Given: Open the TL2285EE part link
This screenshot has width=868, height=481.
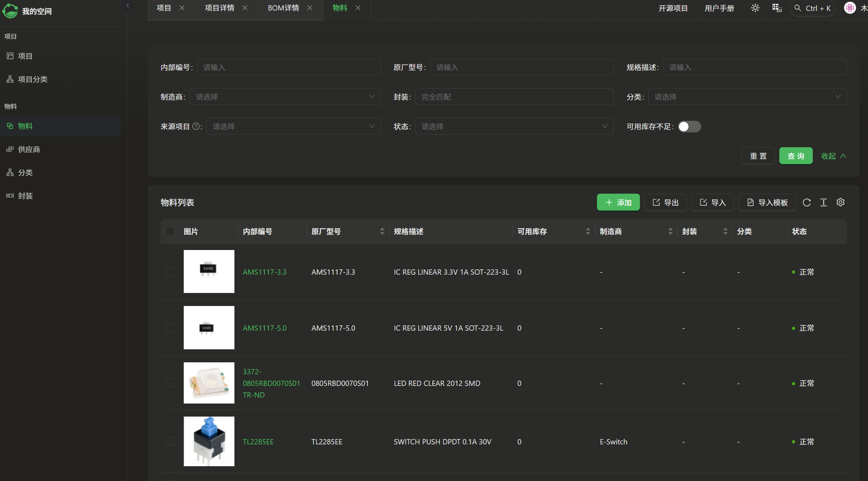Looking at the screenshot, I should (x=258, y=442).
